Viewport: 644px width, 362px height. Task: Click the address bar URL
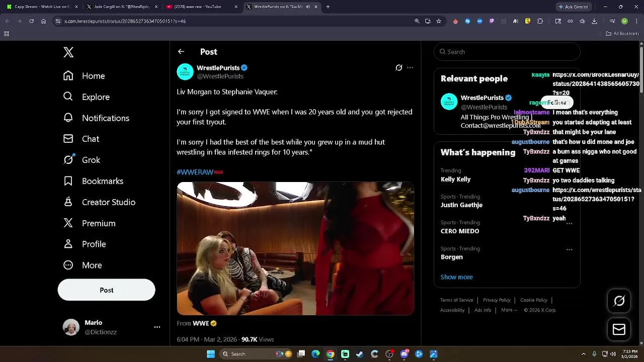125,21
